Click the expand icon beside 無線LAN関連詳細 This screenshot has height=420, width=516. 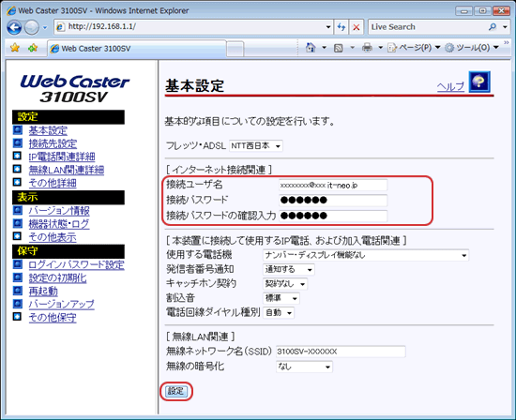pyautogui.click(x=17, y=169)
